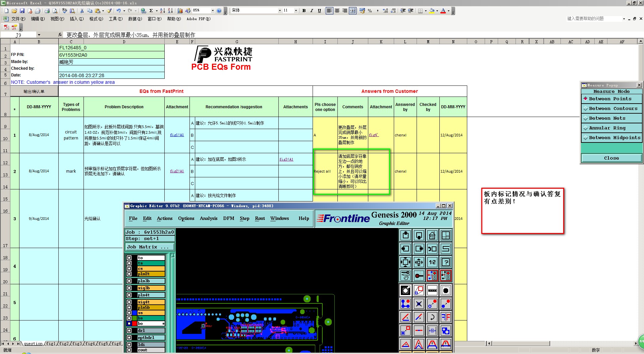Open the fig4' attachment link
This screenshot has width=644, height=354.
pyautogui.click(x=374, y=135)
